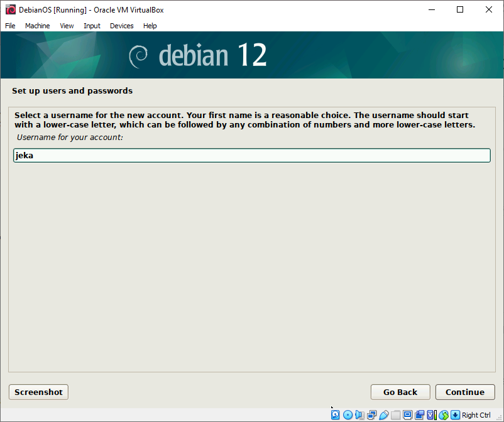Click the network adapter status icon
This screenshot has height=422, width=504.
pos(372,415)
